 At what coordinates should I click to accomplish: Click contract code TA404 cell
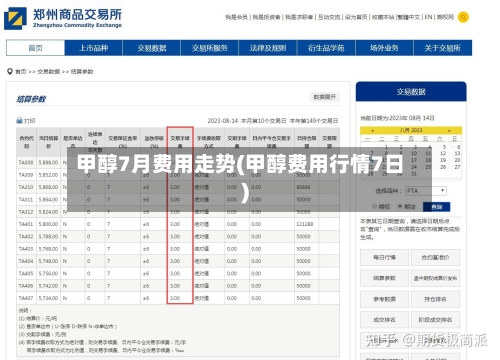click(x=26, y=261)
